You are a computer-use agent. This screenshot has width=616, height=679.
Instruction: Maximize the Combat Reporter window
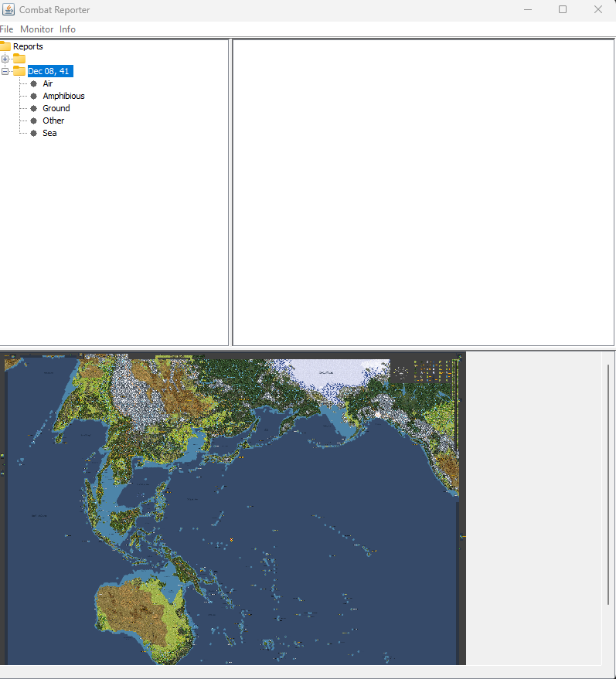[x=563, y=9]
